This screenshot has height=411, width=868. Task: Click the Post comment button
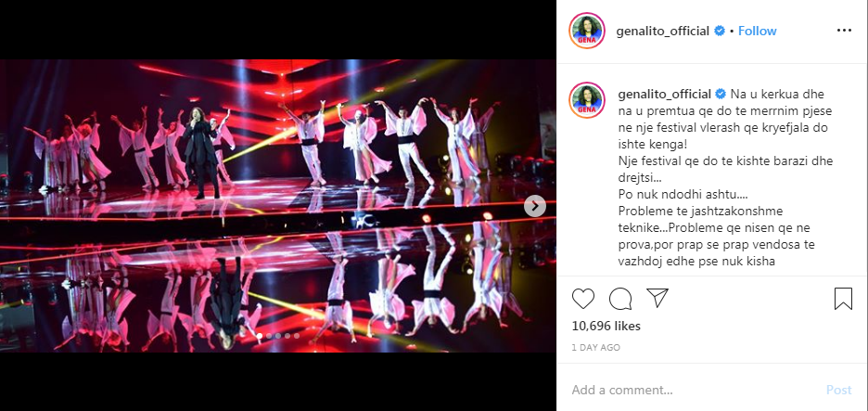point(838,390)
